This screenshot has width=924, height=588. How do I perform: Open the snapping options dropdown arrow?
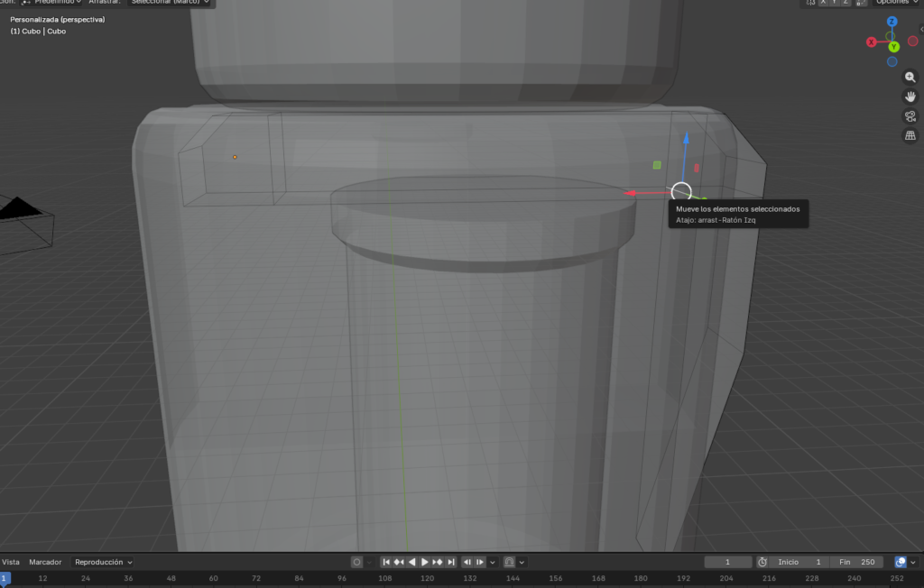tap(522, 562)
